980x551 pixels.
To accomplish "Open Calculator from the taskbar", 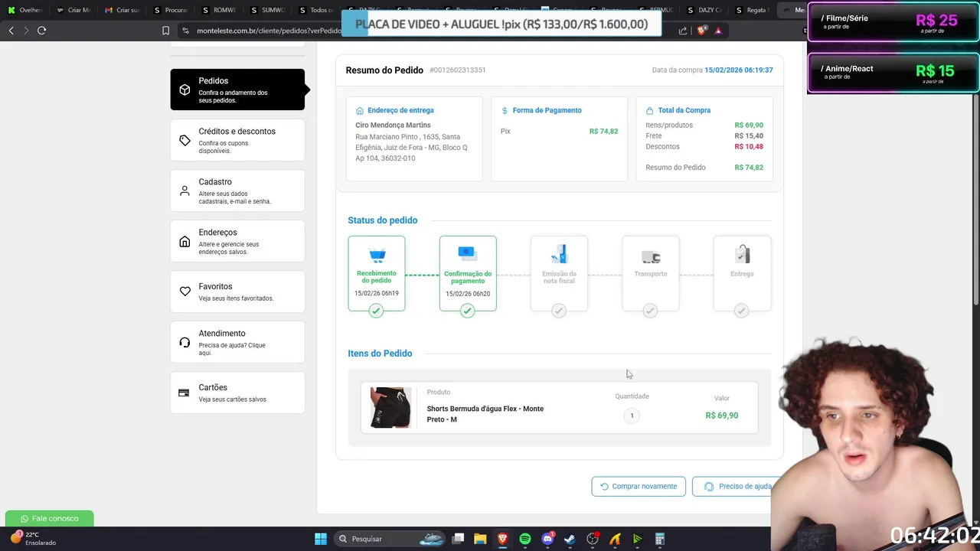I will click(x=659, y=539).
